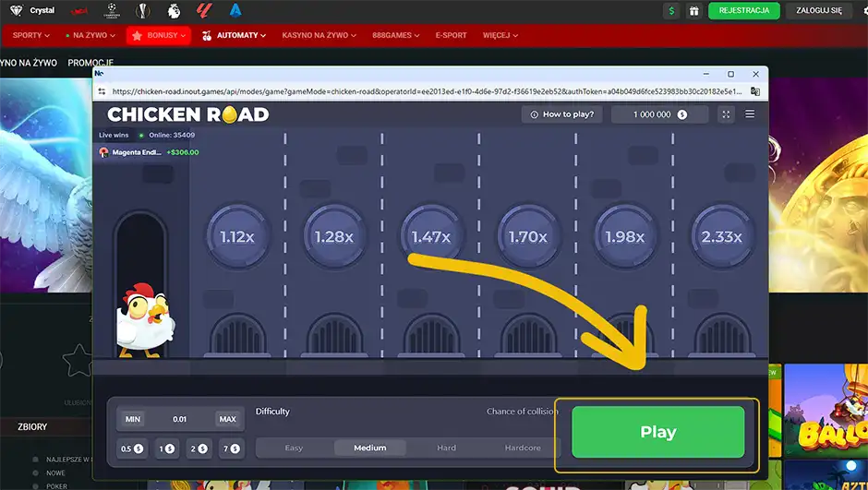
Task: Click the bet amount field showing 0.01
Action: tap(180, 419)
